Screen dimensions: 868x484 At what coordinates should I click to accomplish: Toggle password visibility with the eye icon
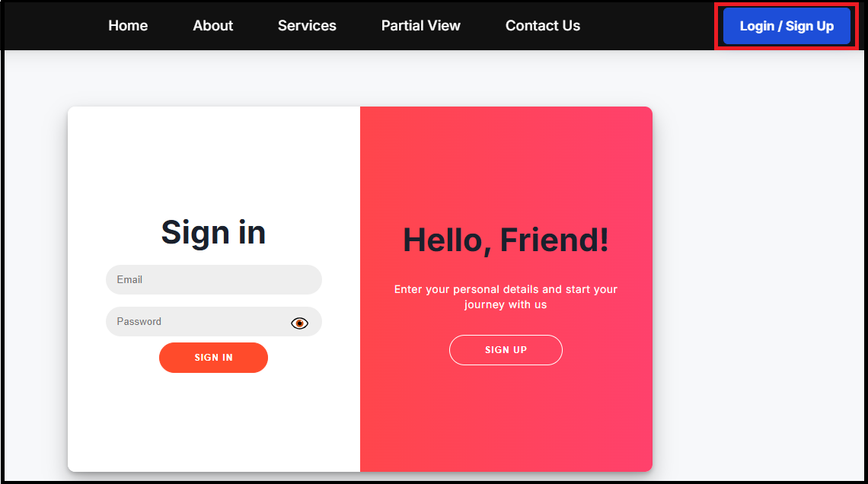pyautogui.click(x=299, y=323)
